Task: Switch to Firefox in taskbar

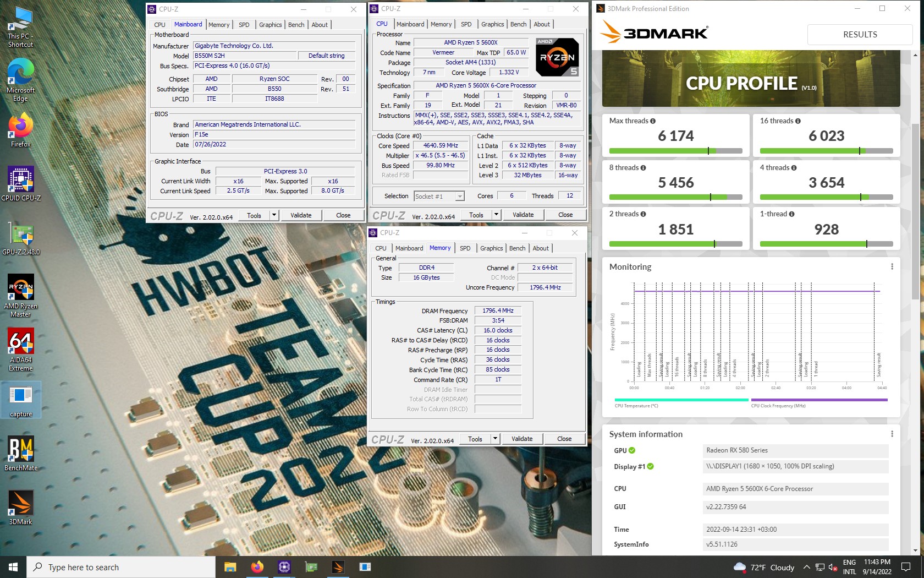Action: 257,567
